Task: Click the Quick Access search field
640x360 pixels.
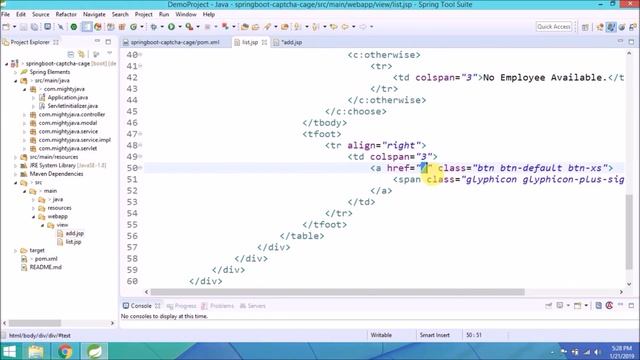Action: pos(553,27)
